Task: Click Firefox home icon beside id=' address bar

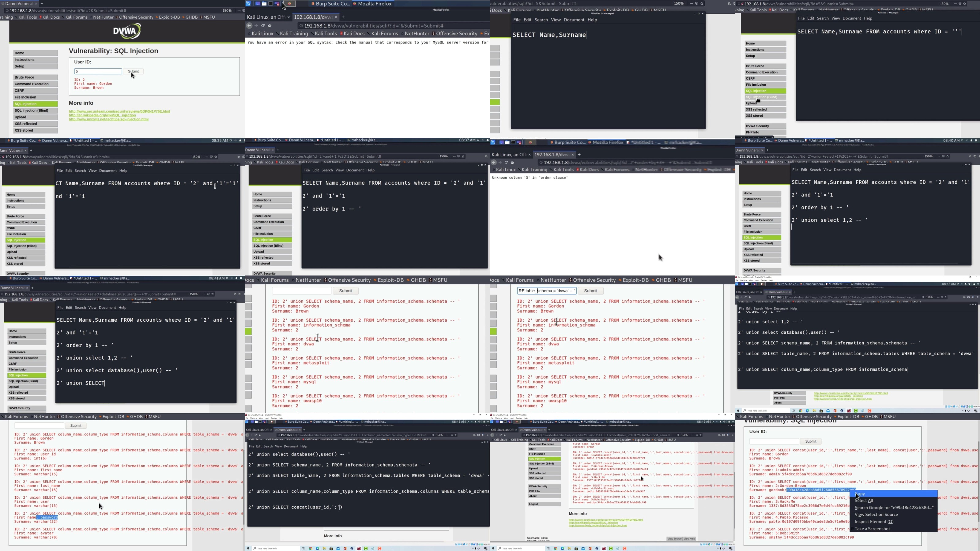Action: (270, 26)
